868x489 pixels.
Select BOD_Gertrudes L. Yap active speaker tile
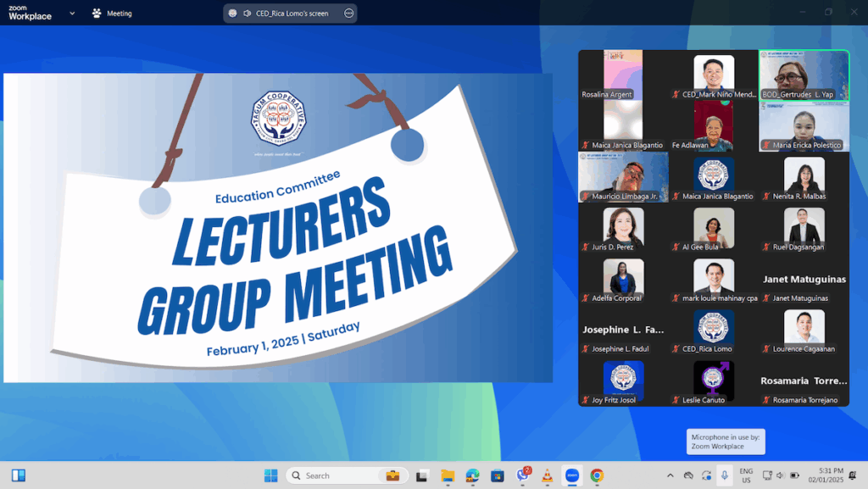(804, 75)
